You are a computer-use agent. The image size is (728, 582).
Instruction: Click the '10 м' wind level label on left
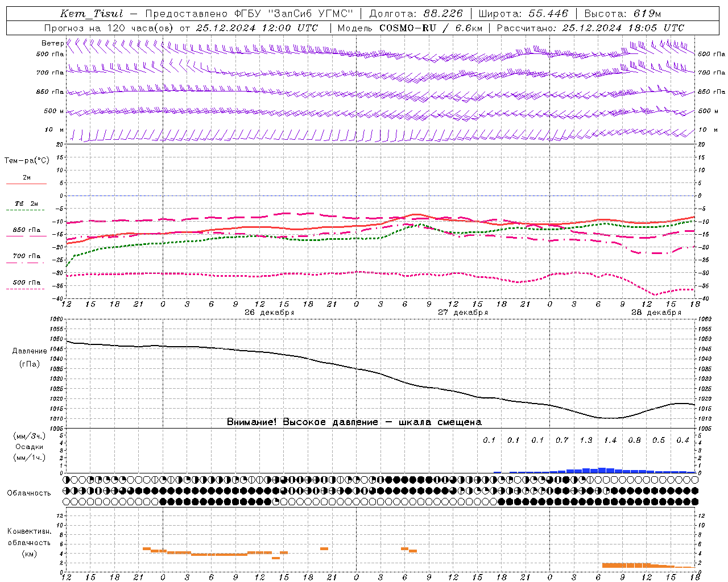(55, 130)
